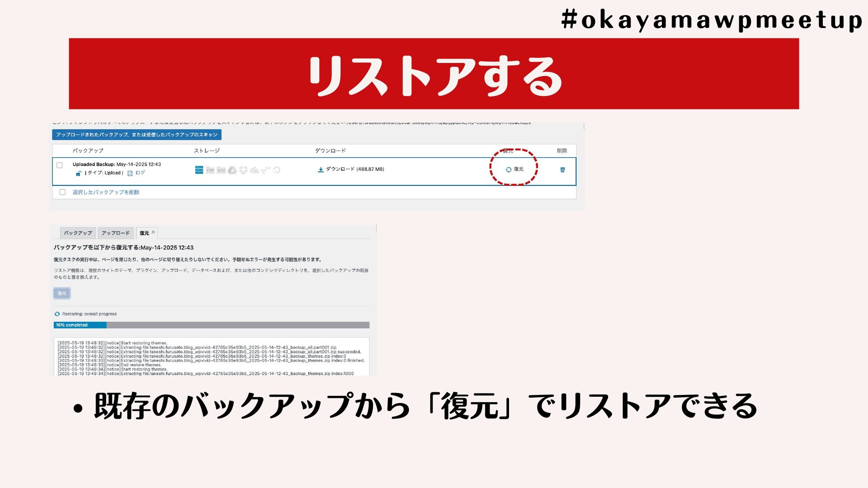
Task: Click the FTP storage icon
Action: pyautogui.click(x=210, y=170)
